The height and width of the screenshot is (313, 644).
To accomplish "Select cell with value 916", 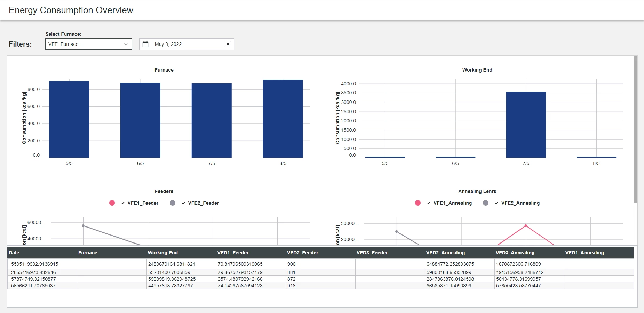I will (320, 286).
